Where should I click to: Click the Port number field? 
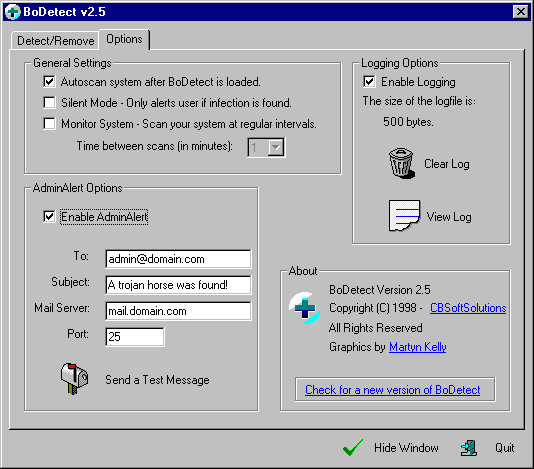pos(135,337)
